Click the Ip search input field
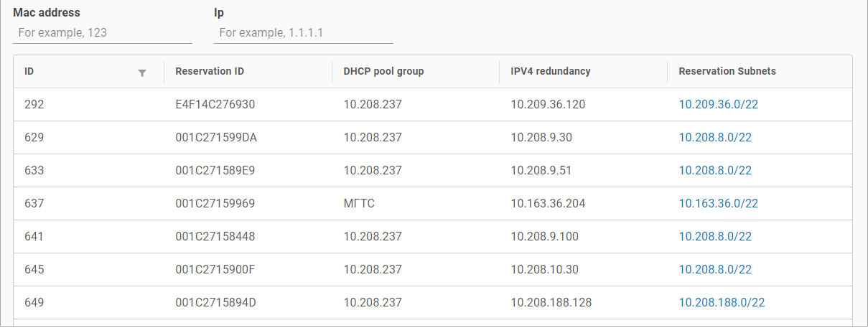The width and height of the screenshot is (868, 328). coord(304,32)
